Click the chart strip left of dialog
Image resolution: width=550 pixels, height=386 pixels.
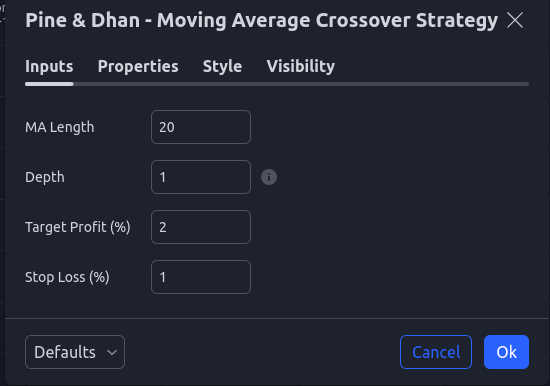click(2, 193)
